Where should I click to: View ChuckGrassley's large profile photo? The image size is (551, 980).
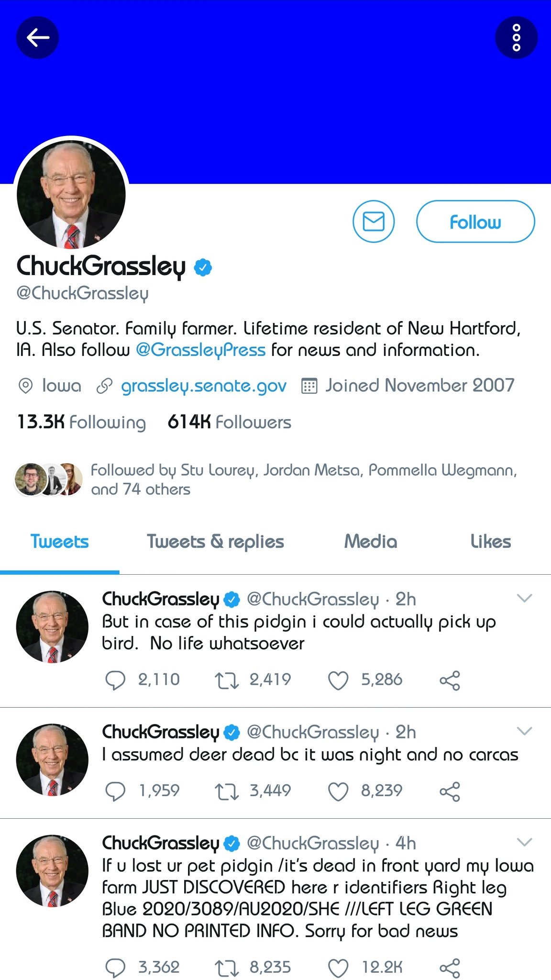point(71,194)
